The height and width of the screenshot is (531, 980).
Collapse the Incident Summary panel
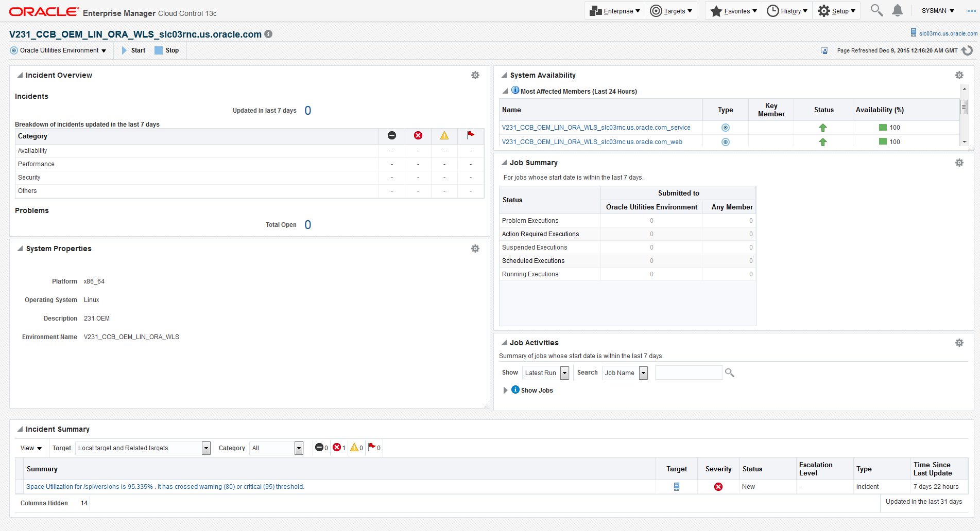click(x=20, y=429)
